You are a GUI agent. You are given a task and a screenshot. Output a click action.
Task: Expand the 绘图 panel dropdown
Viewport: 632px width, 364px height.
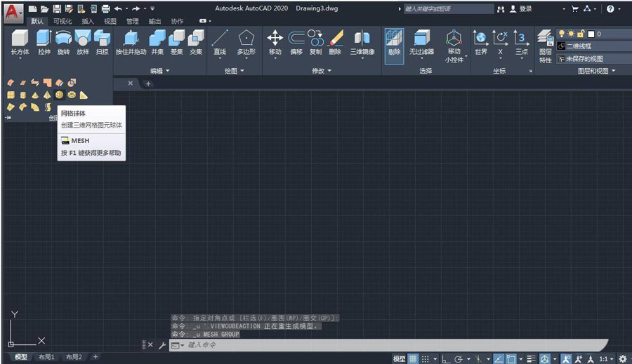235,71
